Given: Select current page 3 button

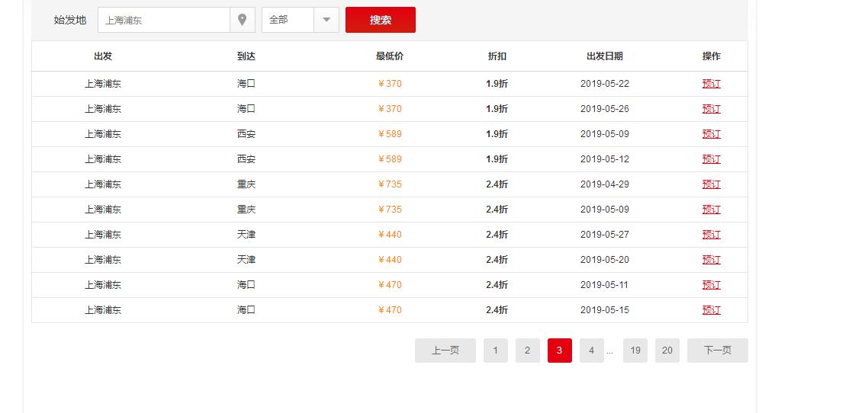Looking at the screenshot, I should [x=560, y=351].
